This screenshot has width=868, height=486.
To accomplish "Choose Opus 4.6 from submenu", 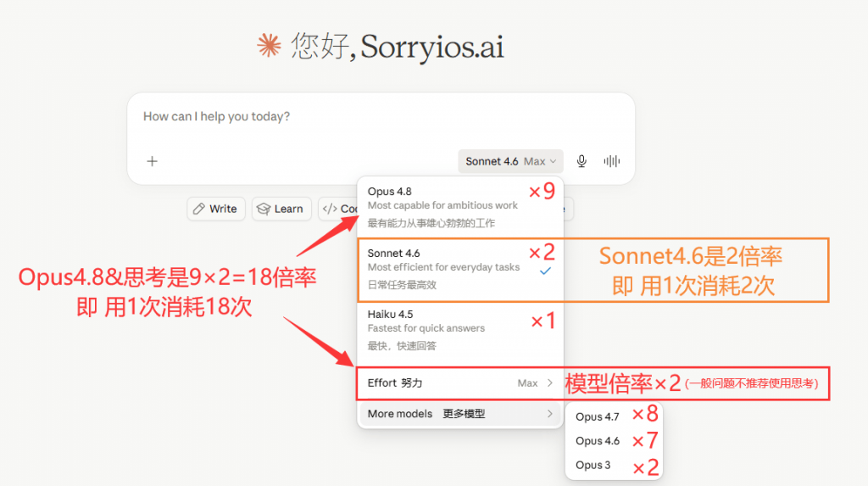I will (598, 441).
